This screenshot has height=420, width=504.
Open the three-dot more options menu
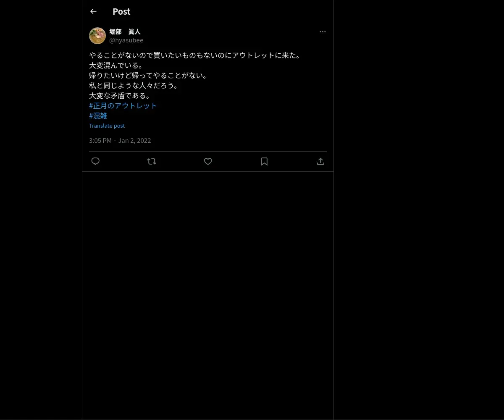tap(323, 31)
